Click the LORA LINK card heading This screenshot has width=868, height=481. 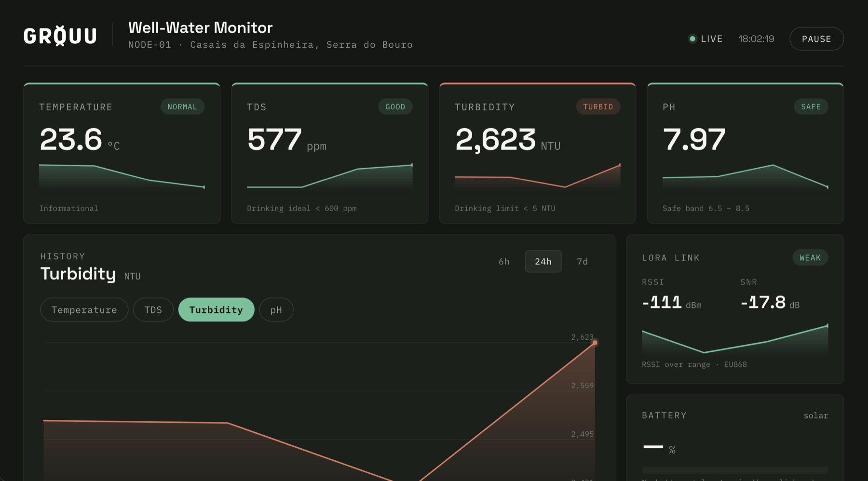pos(671,258)
